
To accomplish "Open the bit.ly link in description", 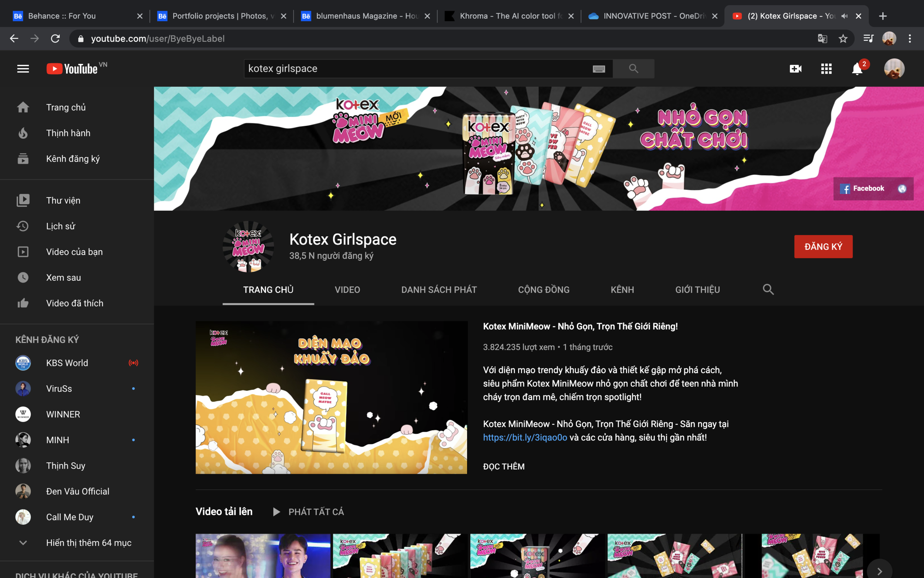I will (525, 437).
